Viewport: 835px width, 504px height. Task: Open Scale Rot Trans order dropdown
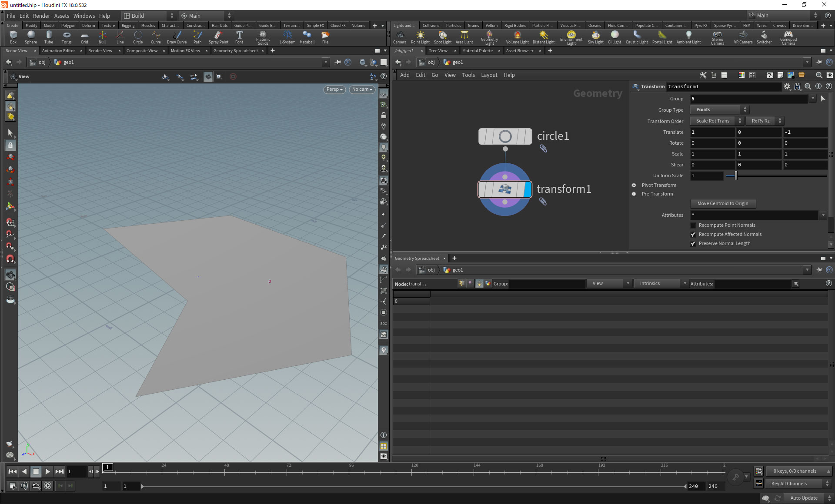[x=717, y=121]
